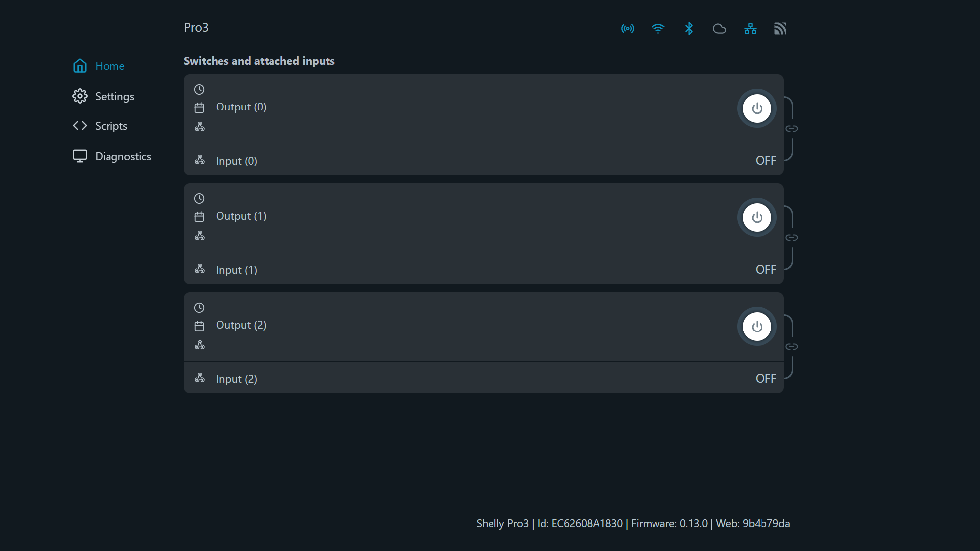Expand the Input (1) row details

point(446,269)
